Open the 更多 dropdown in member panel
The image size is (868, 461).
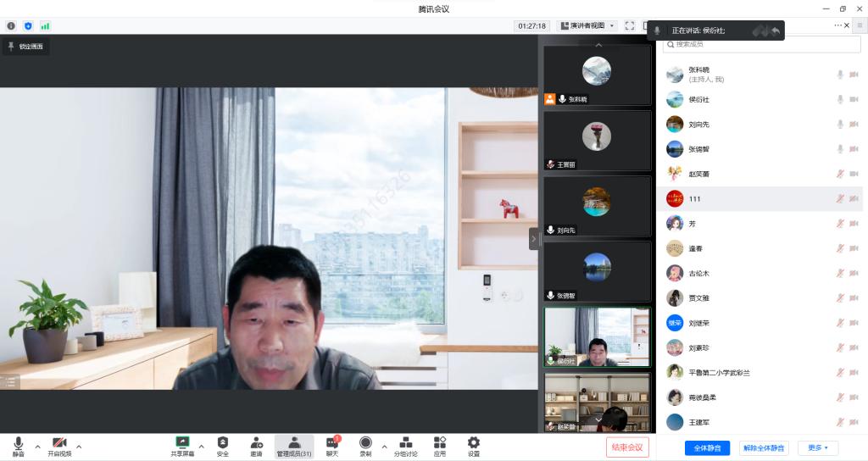click(818, 447)
